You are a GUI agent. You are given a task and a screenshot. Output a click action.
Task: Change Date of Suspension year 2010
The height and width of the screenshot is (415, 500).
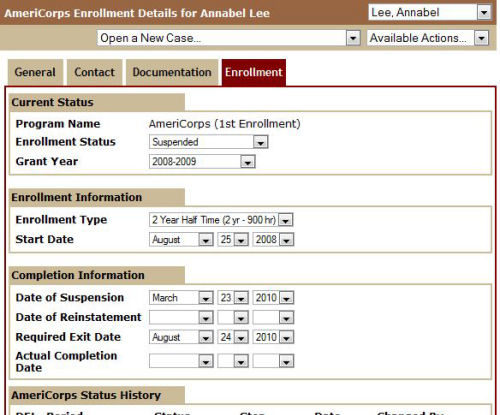[x=273, y=298]
